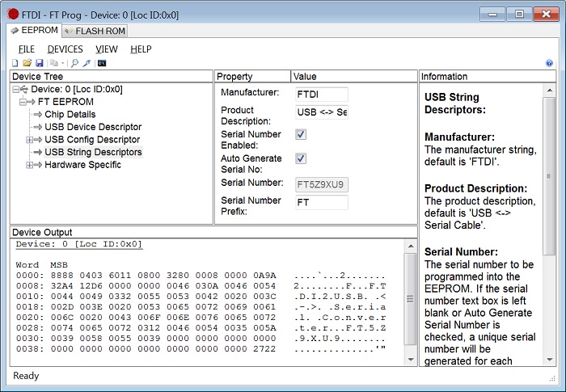Open a template with the folder icon
The image size is (566, 392).
point(27,63)
